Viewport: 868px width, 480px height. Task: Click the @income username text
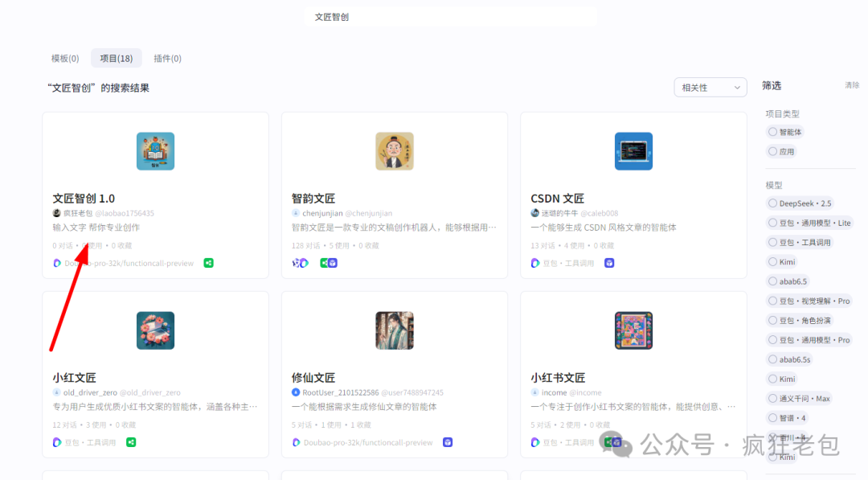point(586,392)
